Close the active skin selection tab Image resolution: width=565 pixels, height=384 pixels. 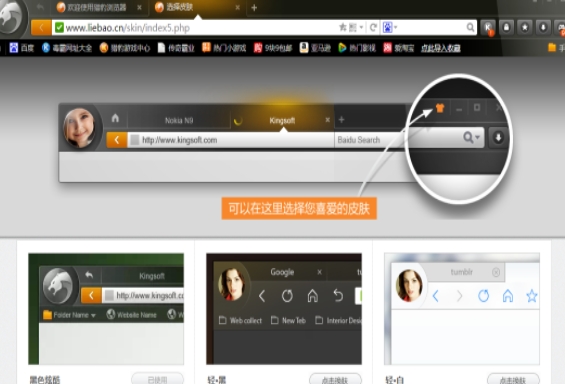click(x=237, y=7)
